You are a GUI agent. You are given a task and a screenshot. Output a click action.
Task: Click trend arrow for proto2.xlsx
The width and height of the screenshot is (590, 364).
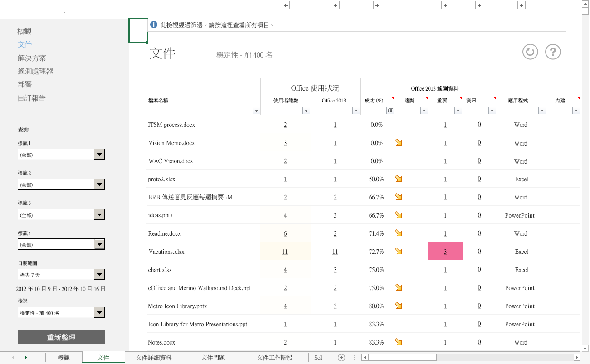click(399, 179)
